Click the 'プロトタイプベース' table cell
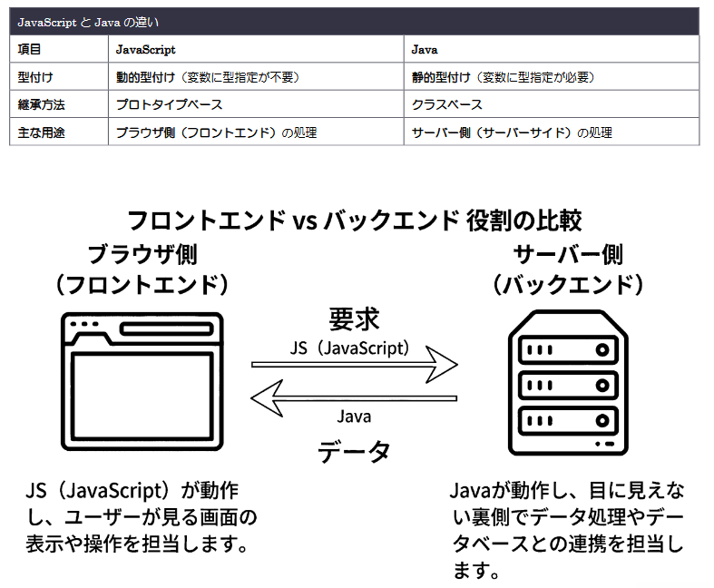This screenshot has width=714, height=588. tap(170, 104)
